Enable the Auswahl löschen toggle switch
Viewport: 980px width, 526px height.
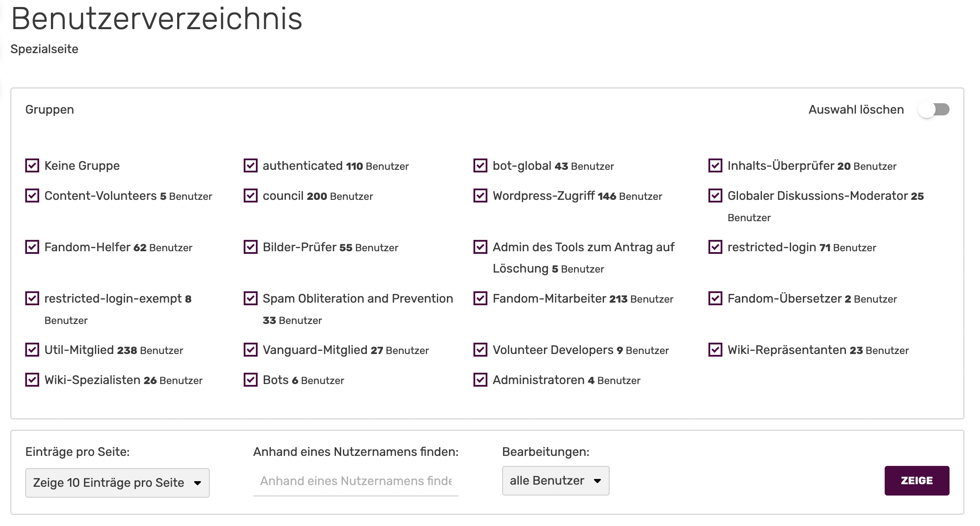(934, 110)
